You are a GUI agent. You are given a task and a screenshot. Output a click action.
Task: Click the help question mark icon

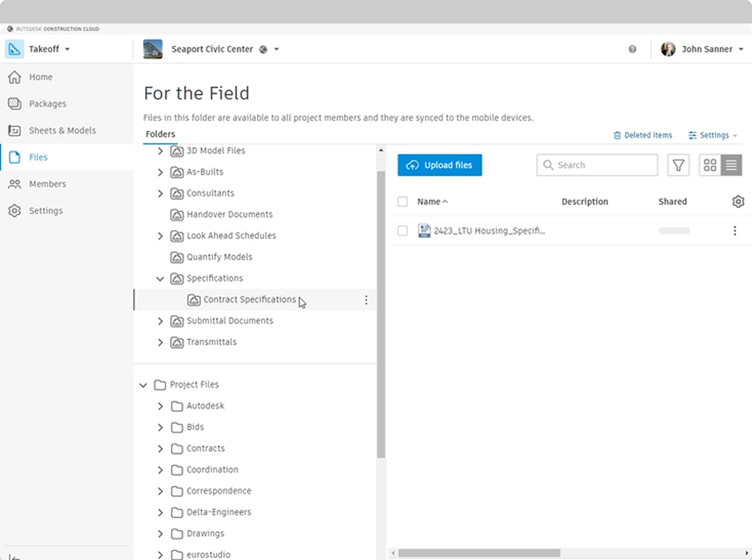(x=632, y=49)
